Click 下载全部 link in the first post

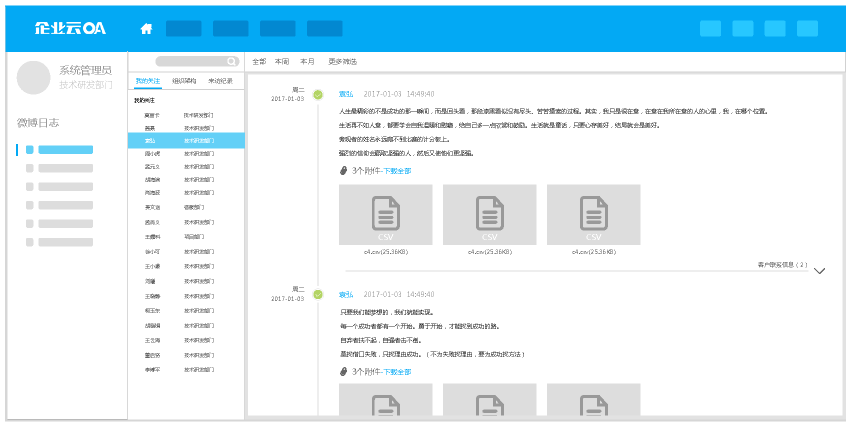coord(397,171)
